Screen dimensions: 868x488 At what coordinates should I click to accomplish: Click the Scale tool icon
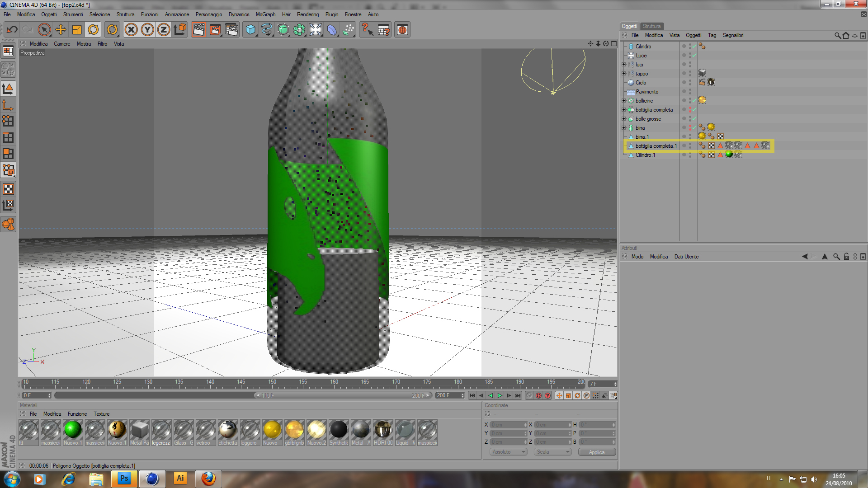(77, 30)
